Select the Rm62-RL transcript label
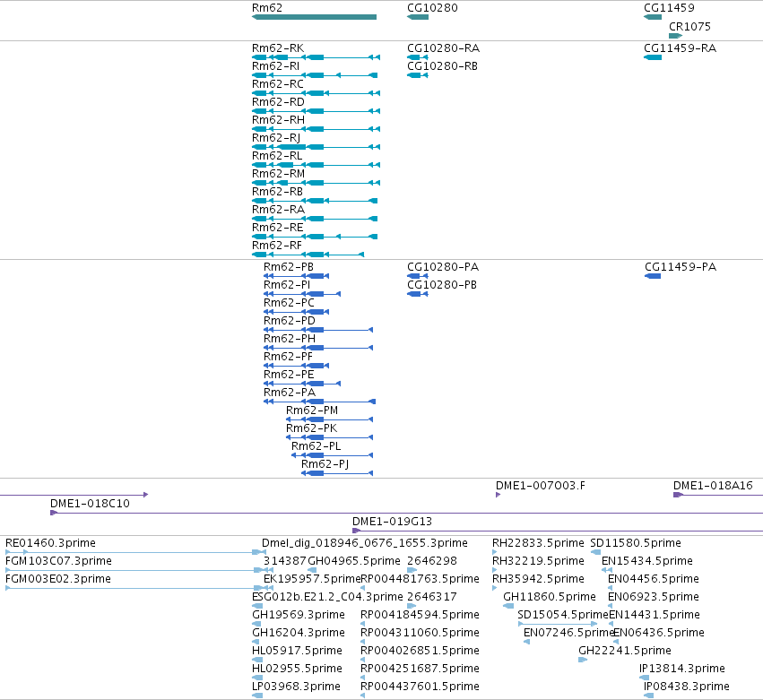763x700 pixels. [277, 156]
